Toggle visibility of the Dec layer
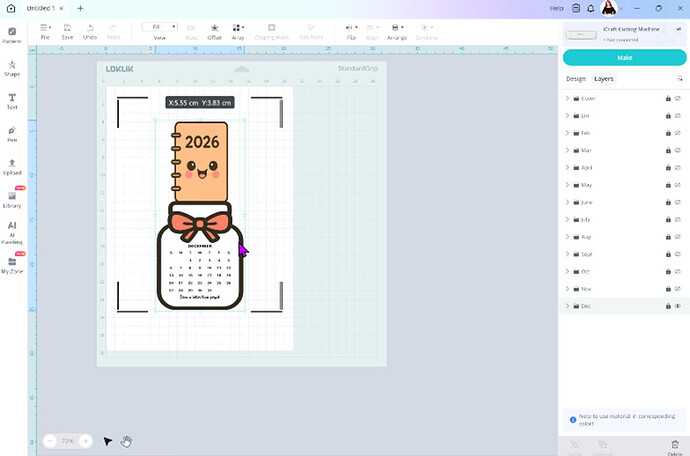690x456 pixels. coord(678,305)
